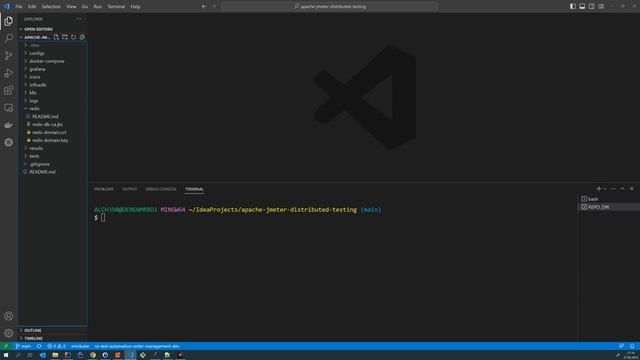Open notifications bell in status bar

pos(632,346)
